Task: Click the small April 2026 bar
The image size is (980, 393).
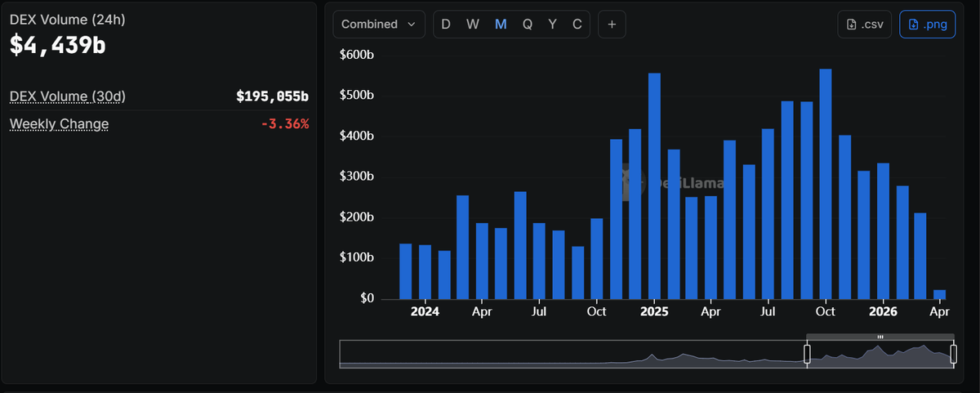Action: coord(940,294)
